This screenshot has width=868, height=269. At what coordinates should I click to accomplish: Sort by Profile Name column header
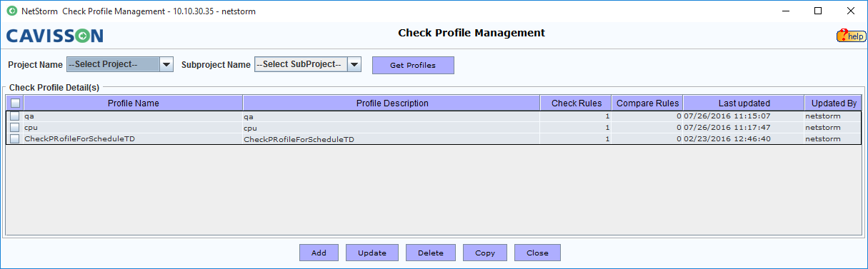pos(133,103)
